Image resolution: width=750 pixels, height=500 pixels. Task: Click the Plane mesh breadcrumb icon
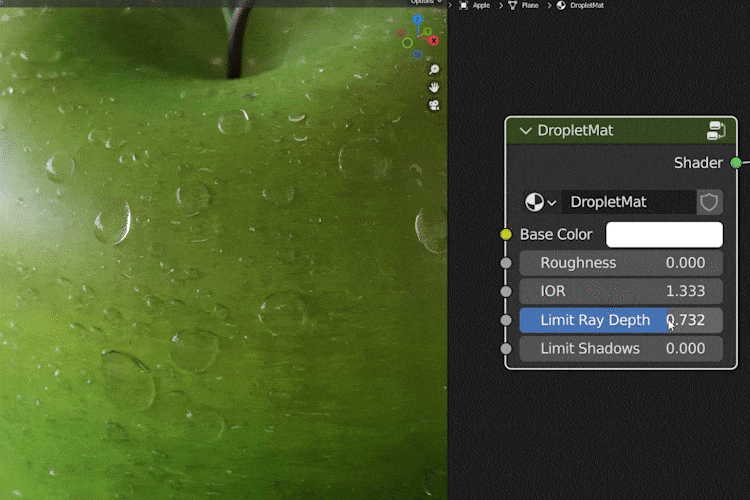513,5
